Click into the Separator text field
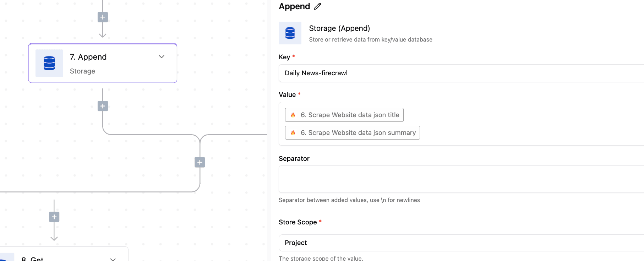Screen dimensions: 644x261 tap(461, 179)
